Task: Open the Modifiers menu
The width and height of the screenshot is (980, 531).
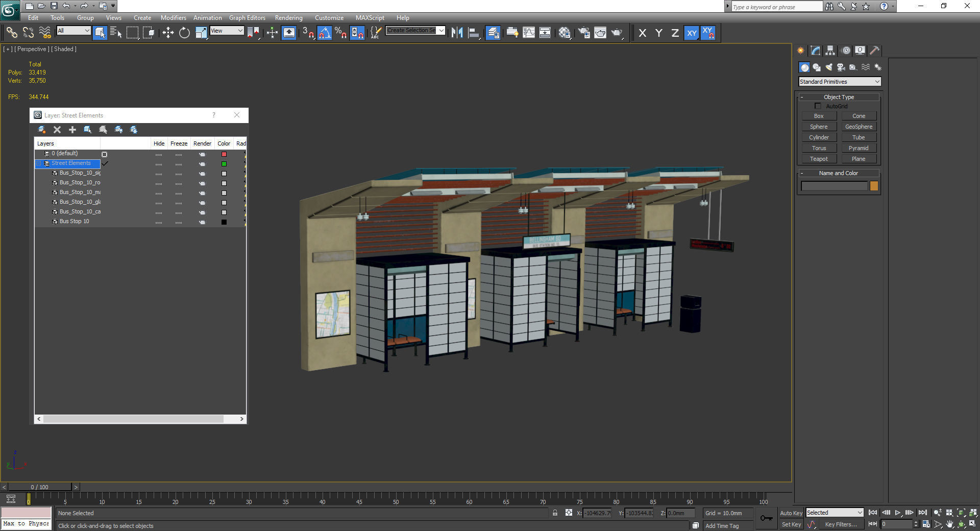Action: 174,17
